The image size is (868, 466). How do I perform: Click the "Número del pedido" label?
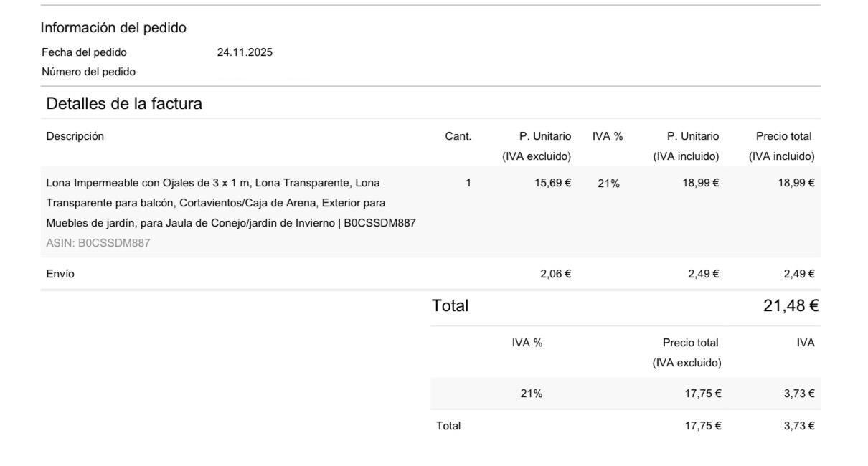(x=88, y=72)
